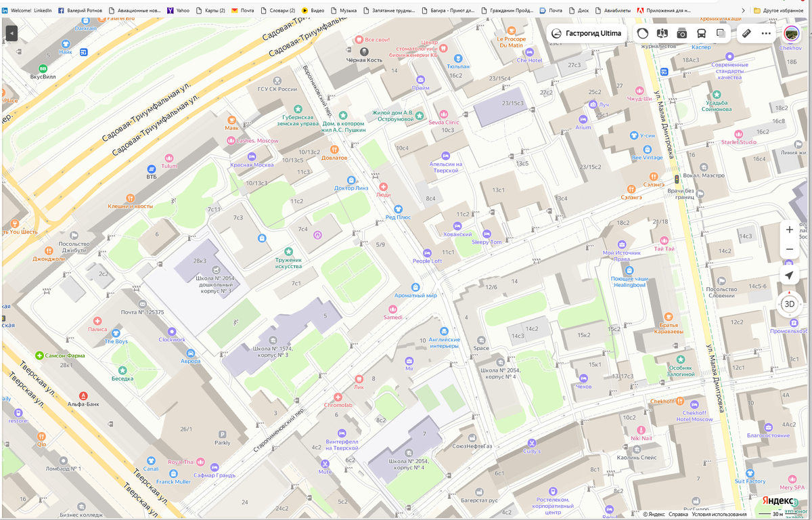Open the Welcome! LinkedIn bookmark

coord(27,10)
